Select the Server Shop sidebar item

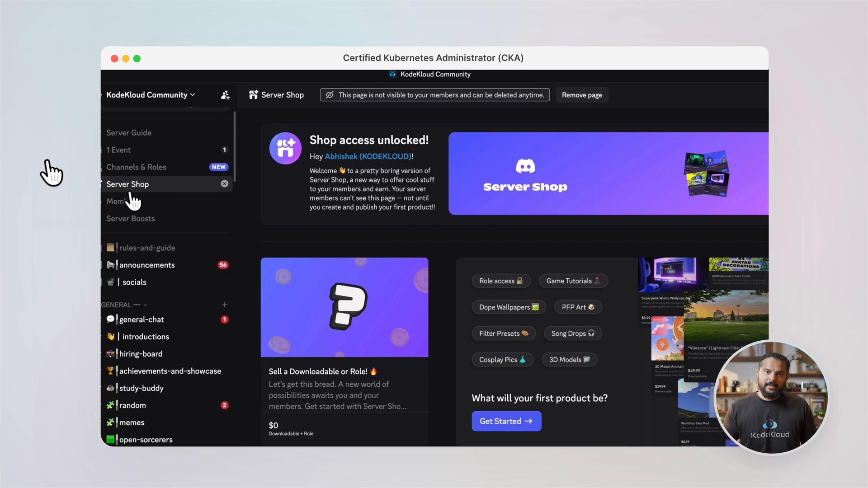coord(166,184)
